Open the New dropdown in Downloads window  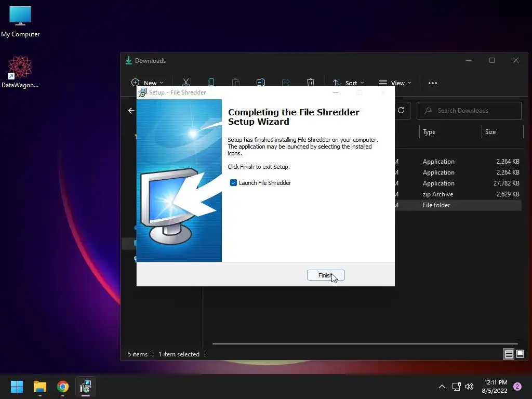(147, 83)
